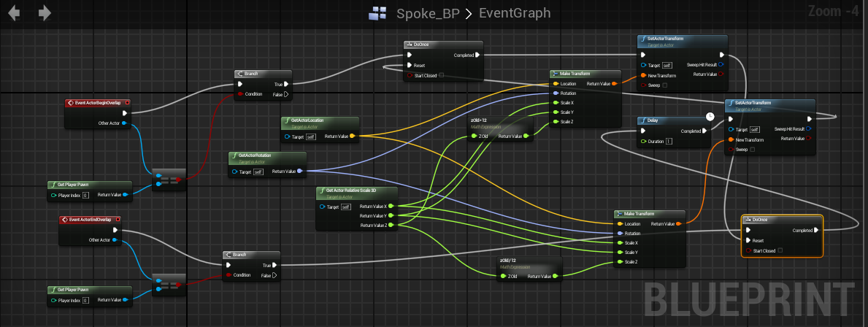Click the Duration pin on the Delay node
Image resolution: width=868 pixels, height=327 pixels.
tap(643, 142)
